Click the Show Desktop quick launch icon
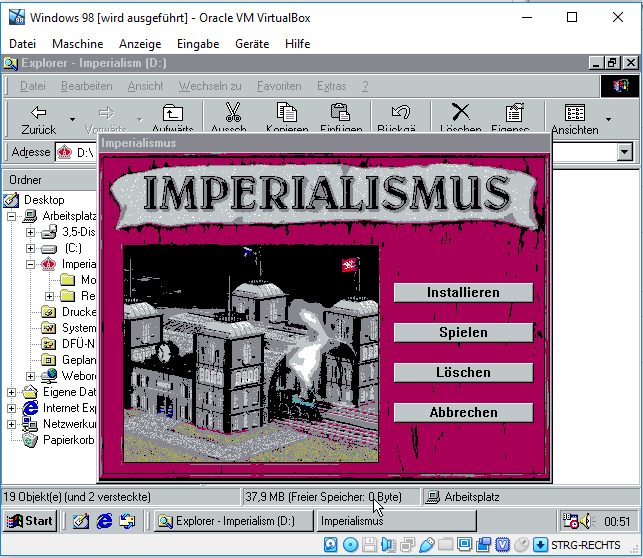The height and width of the screenshot is (558, 643). pos(81,521)
